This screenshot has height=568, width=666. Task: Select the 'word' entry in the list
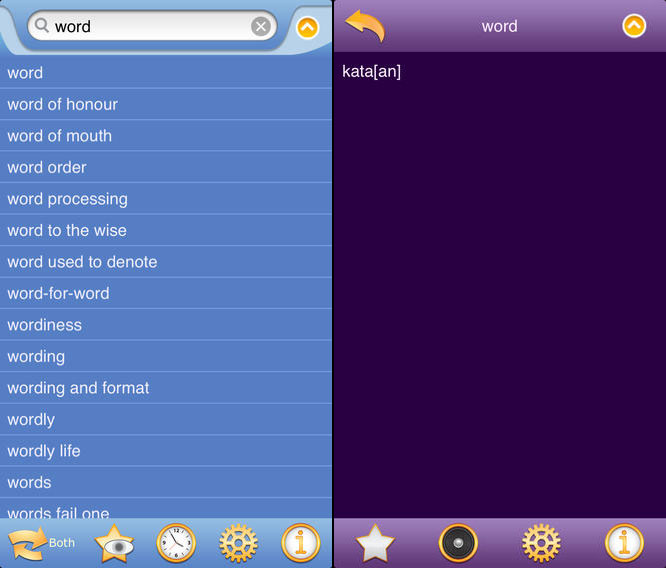click(x=166, y=73)
